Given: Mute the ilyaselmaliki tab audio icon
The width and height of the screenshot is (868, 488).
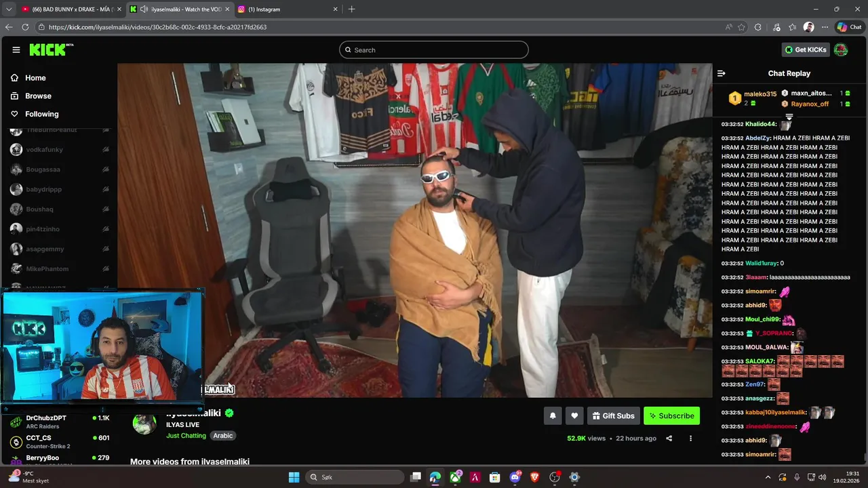Looking at the screenshot, I should [x=144, y=9].
